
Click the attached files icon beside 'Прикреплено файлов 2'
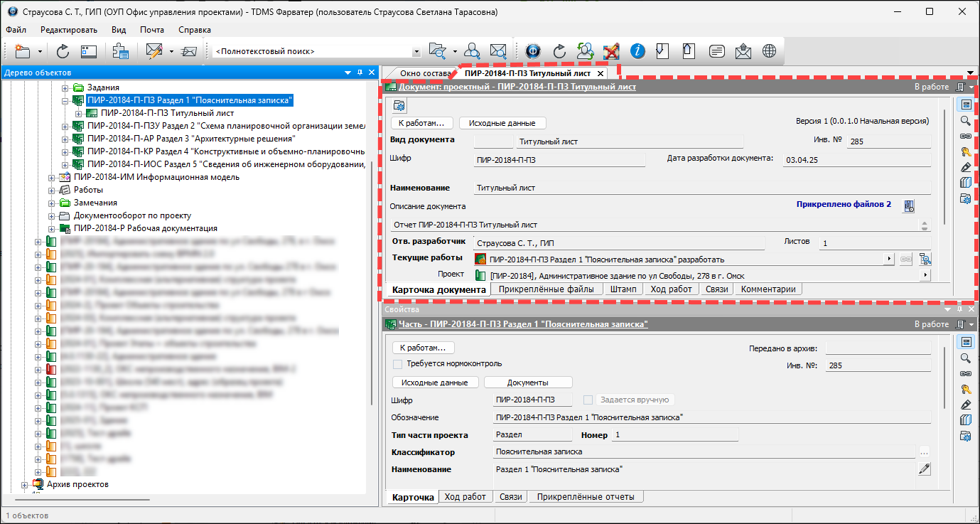(x=908, y=205)
